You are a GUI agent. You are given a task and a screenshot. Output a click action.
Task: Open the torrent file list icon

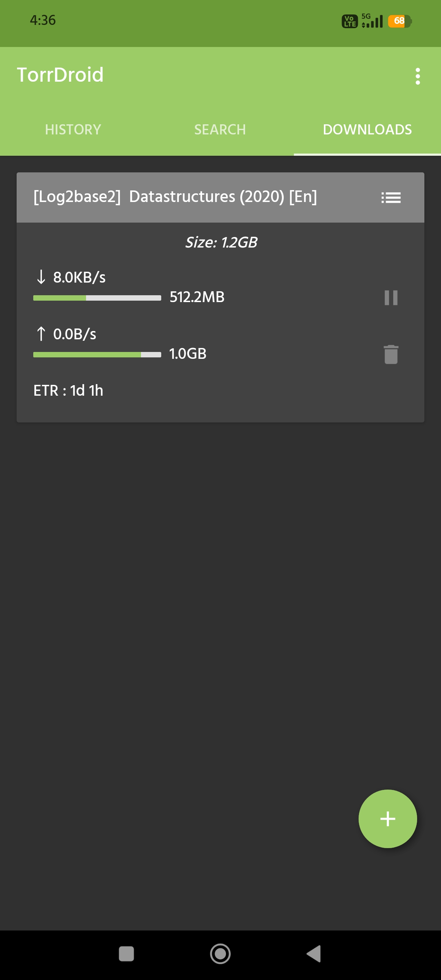[391, 197]
